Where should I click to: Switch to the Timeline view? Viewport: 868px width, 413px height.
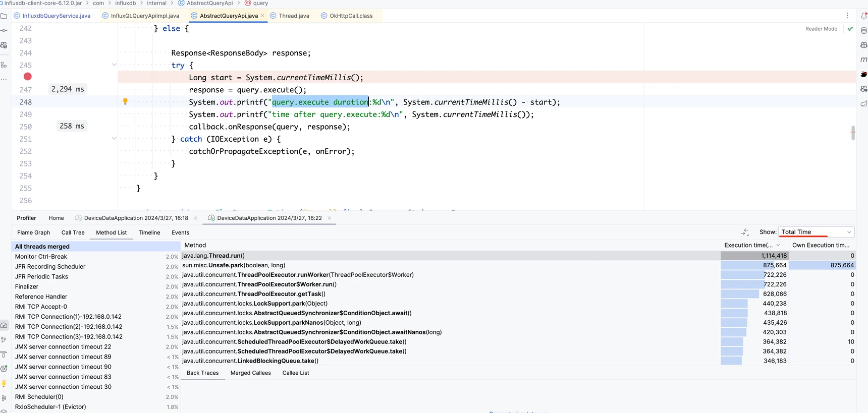[149, 232]
